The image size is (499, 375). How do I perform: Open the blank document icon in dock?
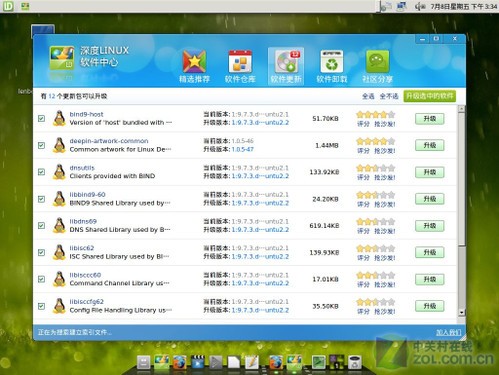234,363
